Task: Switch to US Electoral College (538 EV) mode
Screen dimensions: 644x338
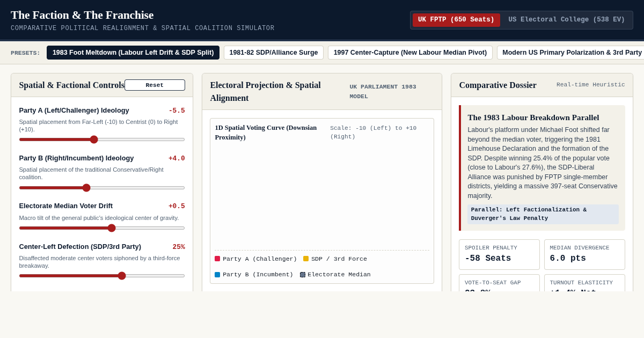Action: pyautogui.click(x=567, y=20)
